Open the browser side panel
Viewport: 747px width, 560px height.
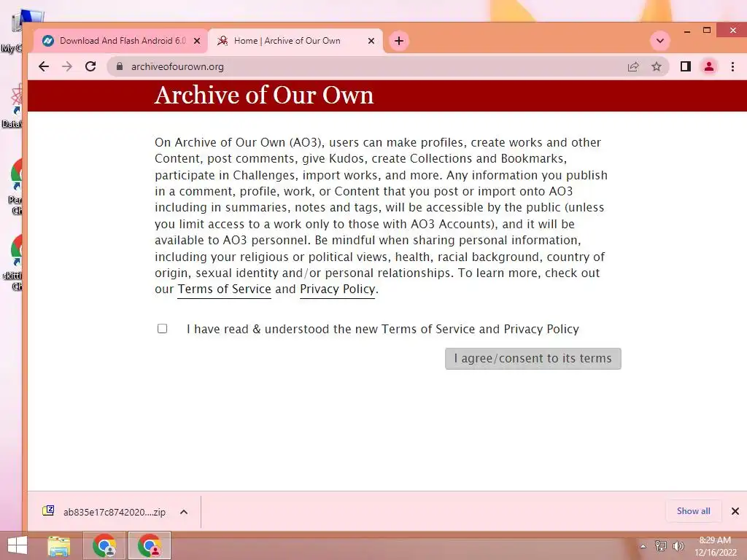(686, 66)
